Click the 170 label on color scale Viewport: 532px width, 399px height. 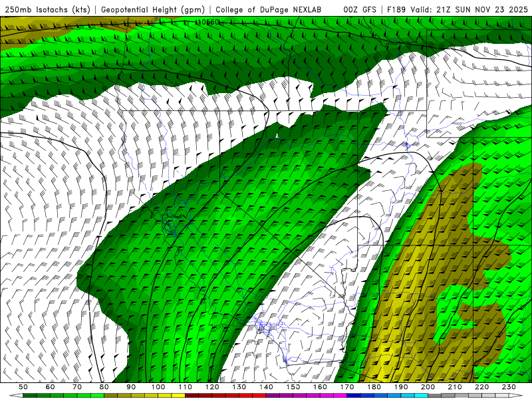(347, 387)
